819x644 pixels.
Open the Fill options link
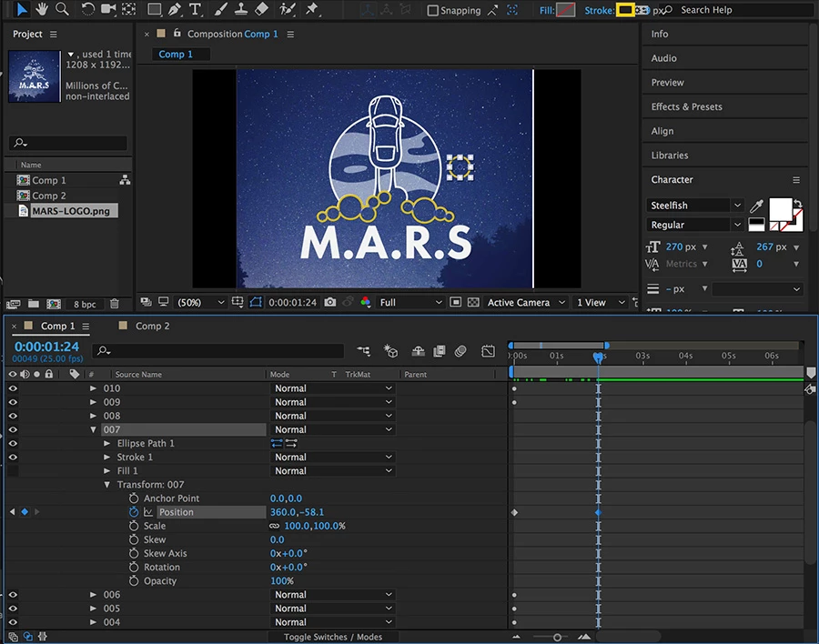click(546, 10)
